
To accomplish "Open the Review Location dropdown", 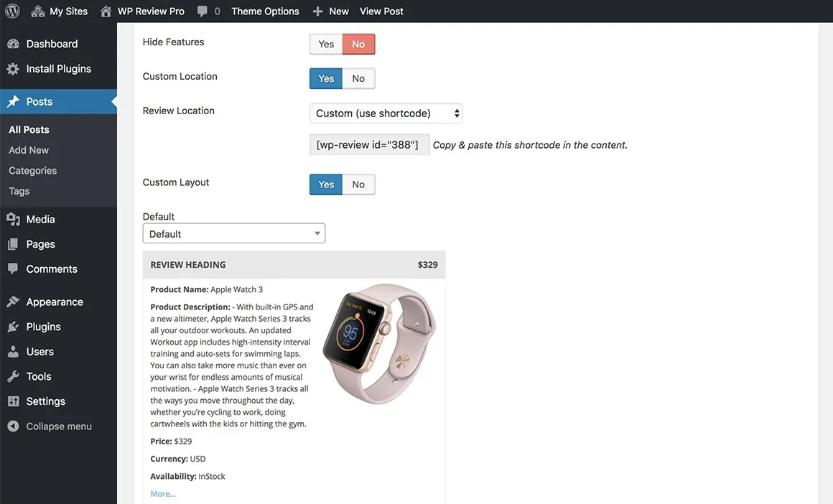I will point(386,113).
